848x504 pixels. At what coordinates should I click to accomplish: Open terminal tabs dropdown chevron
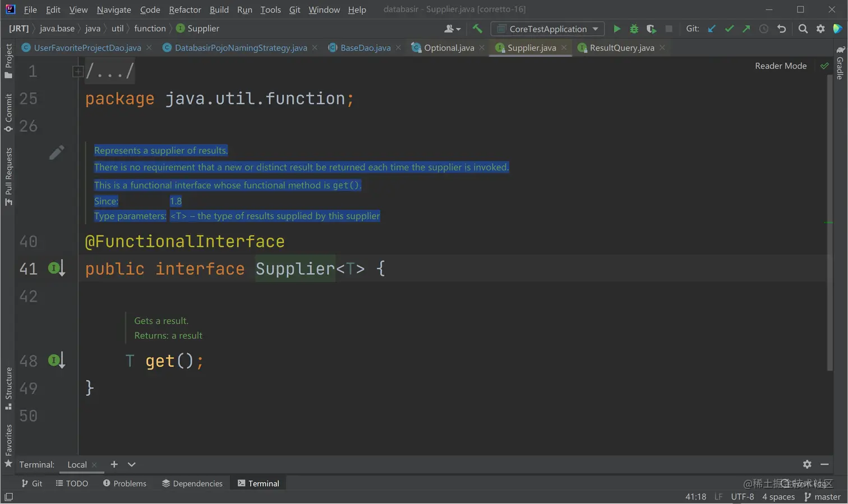point(132,464)
